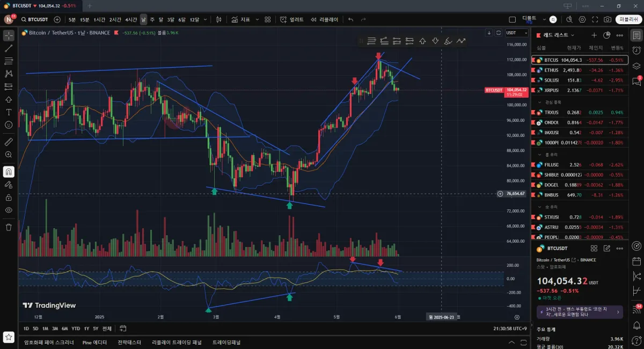644x349 pixels.
Task: Open 암호화폐 페어 스크리너 tab
Action: pyautogui.click(x=49, y=342)
